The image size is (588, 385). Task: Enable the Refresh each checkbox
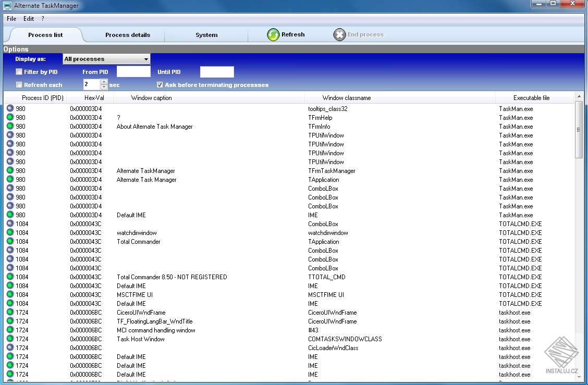[x=19, y=85]
